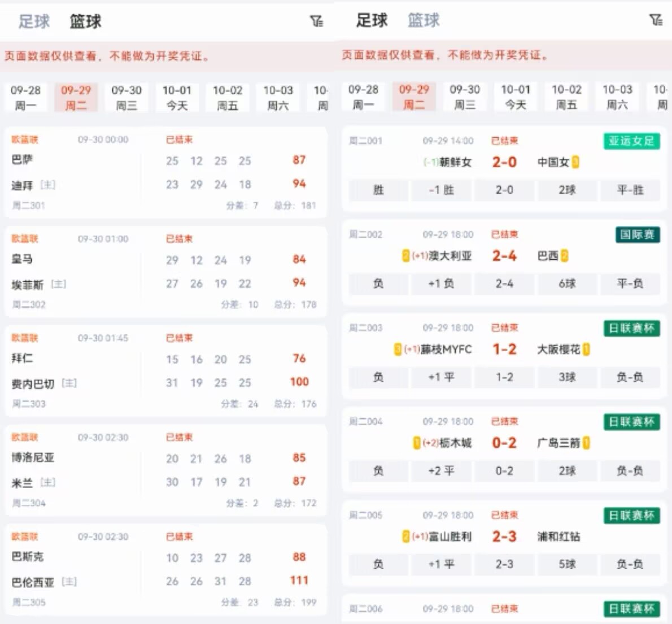Image resolution: width=672 pixels, height=624 pixels.
Task: Switch to 足球 tab in left panel
Action: pyautogui.click(x=34, y=21)
